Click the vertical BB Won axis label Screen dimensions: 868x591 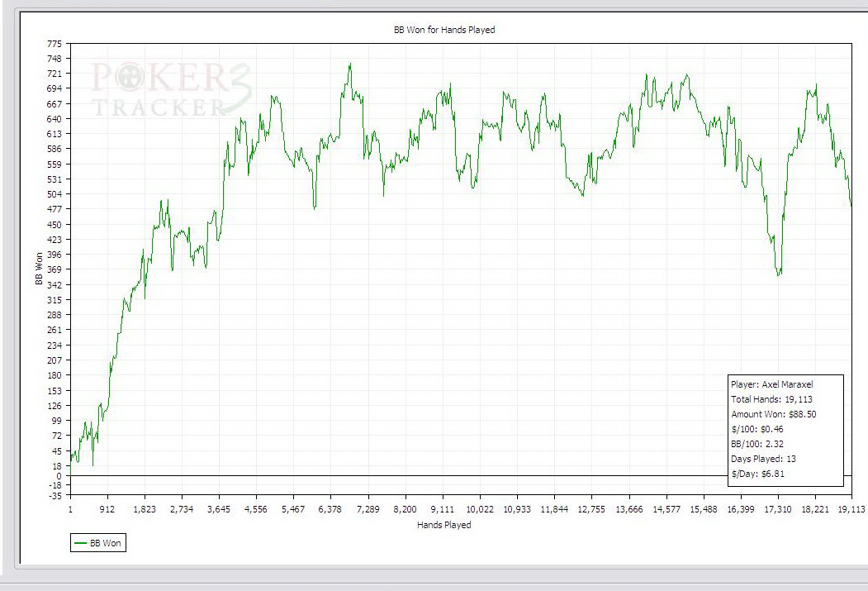[38, 269]
